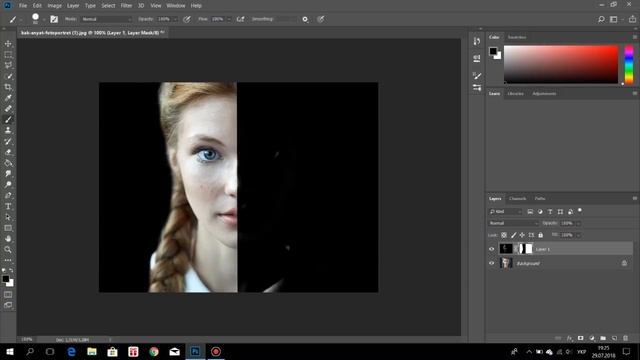The width and height of the screenshot is (640, 360).
Task: Select the Eyedropper tool
Action: coord(8,98)
